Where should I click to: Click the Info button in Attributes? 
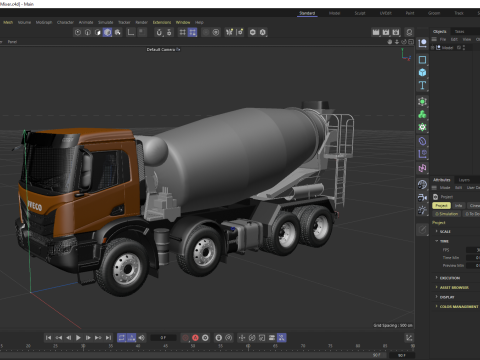[459, 206]
